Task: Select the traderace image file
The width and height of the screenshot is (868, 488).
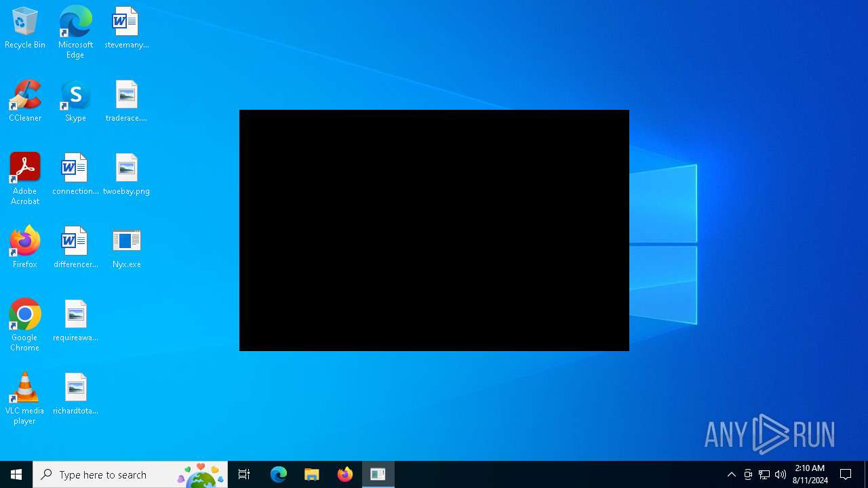Action: [x=126, y=102]
